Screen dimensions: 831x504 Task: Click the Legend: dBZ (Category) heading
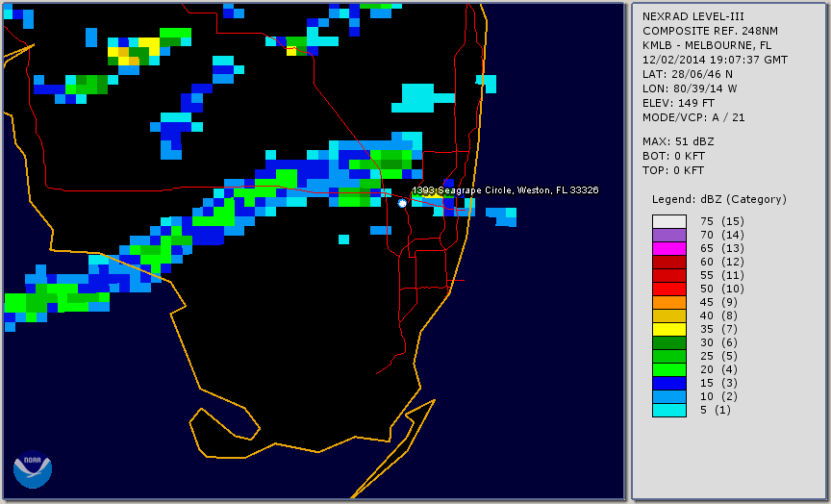pos(719,200)
